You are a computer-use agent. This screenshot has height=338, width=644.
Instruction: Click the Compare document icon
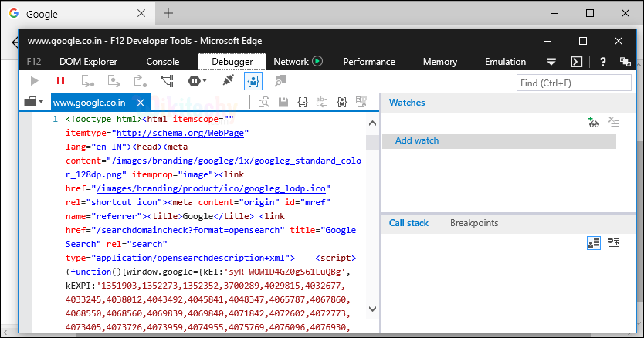361,102
